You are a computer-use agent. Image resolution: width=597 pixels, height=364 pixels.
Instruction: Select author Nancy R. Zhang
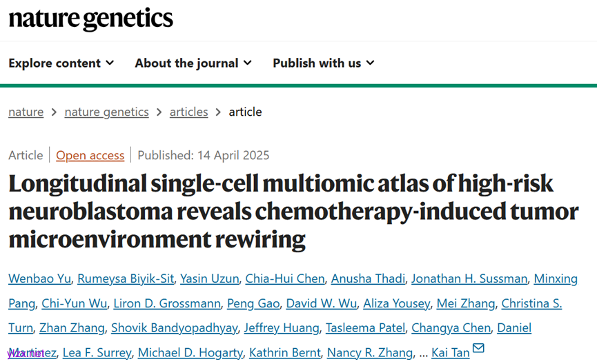pos(369,352)
